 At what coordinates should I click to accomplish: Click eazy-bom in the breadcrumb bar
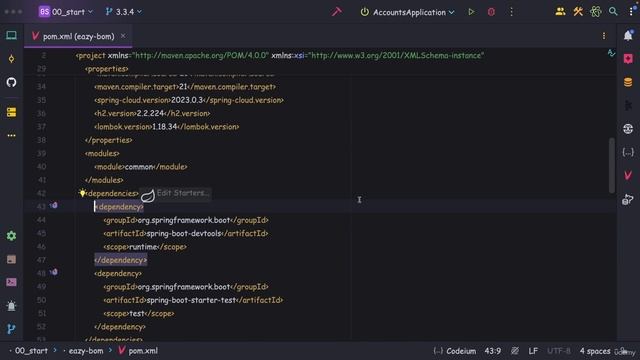86,351
